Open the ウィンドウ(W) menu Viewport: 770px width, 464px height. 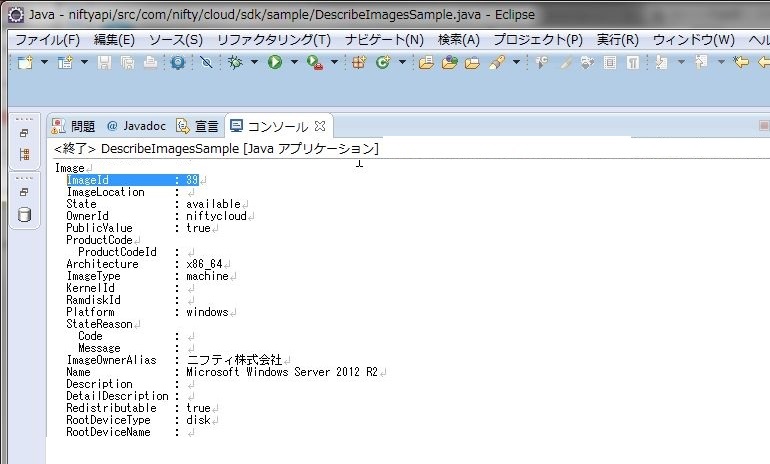coord(693,39)
